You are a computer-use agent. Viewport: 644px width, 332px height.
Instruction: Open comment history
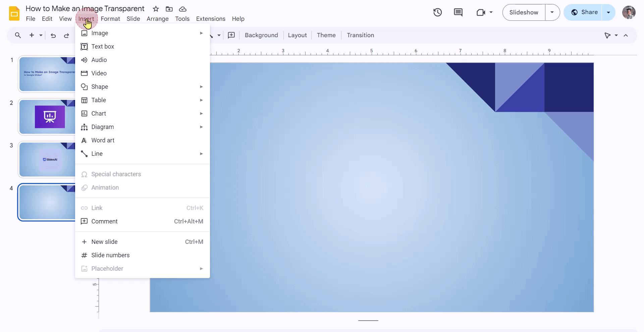click(x=458, y=12)
